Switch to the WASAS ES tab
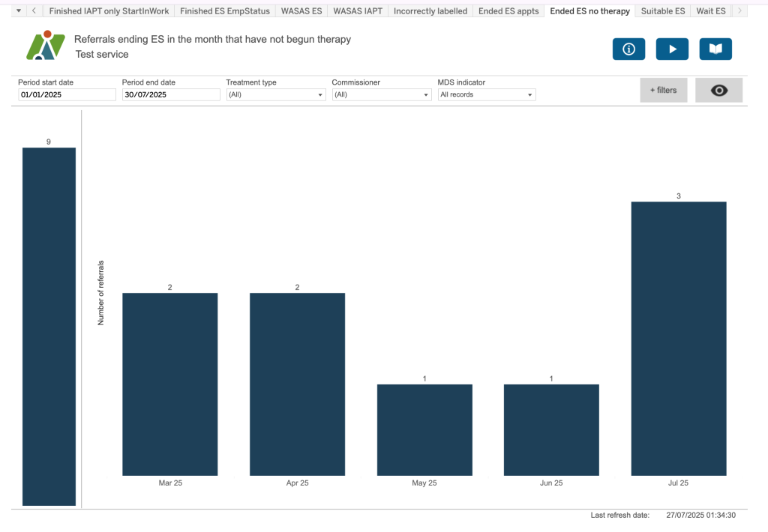Screen dimensions: 768x532 coord(301,11)
